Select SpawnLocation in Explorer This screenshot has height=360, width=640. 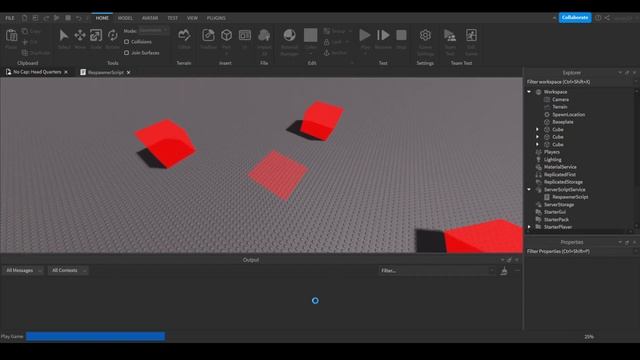tap(568, 114)
